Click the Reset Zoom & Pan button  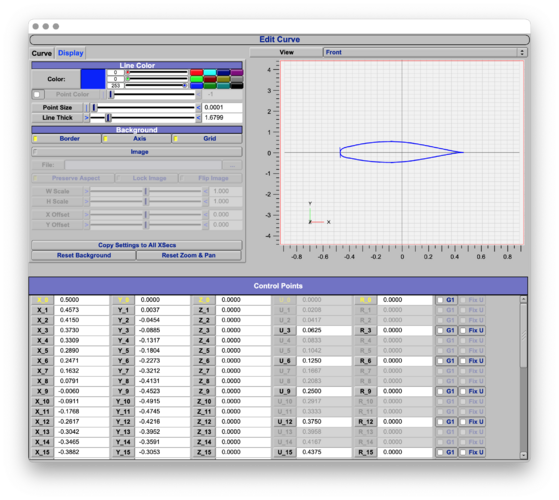coord(189,256)
